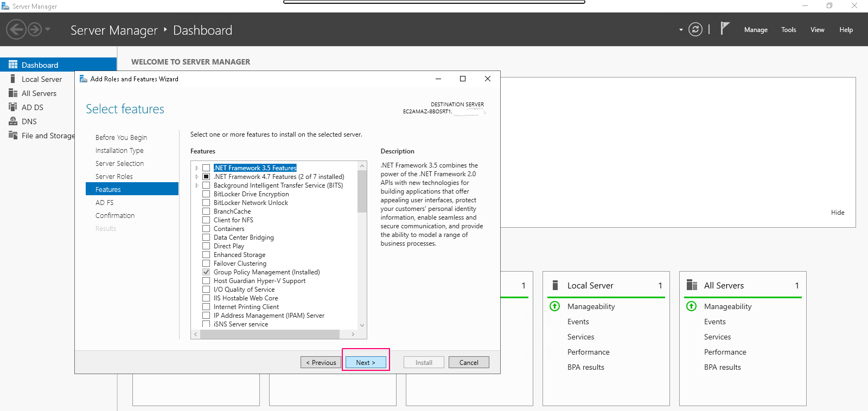The image size is (868, 411).
Task: Check Failover Clustering checkbox
Action: tap(206, 264)
